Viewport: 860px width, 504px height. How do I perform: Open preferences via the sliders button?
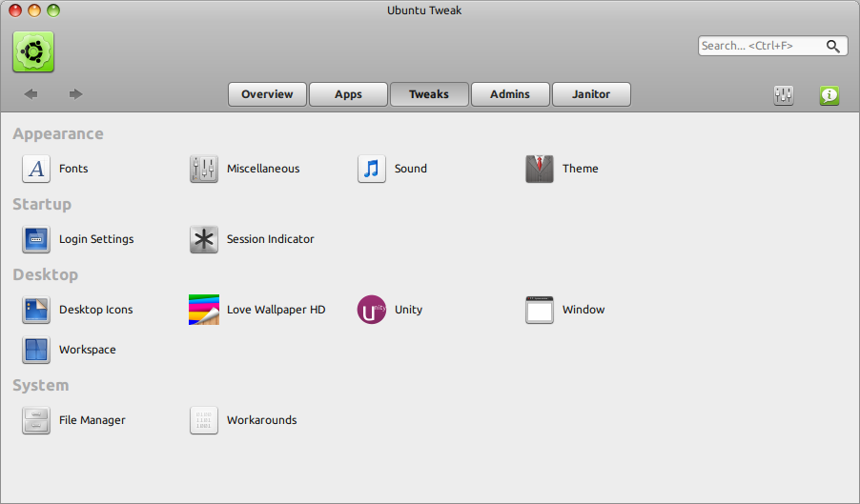click(x=784, y=95)
